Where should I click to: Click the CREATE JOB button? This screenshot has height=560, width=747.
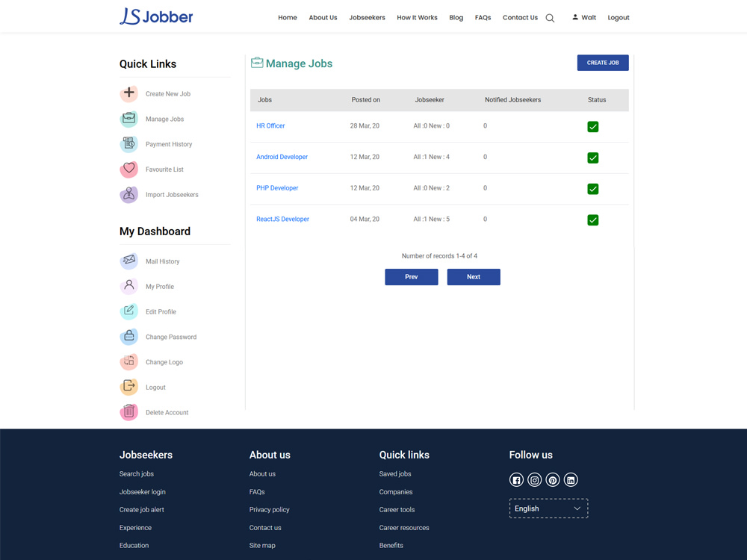(x=603, y=63)
